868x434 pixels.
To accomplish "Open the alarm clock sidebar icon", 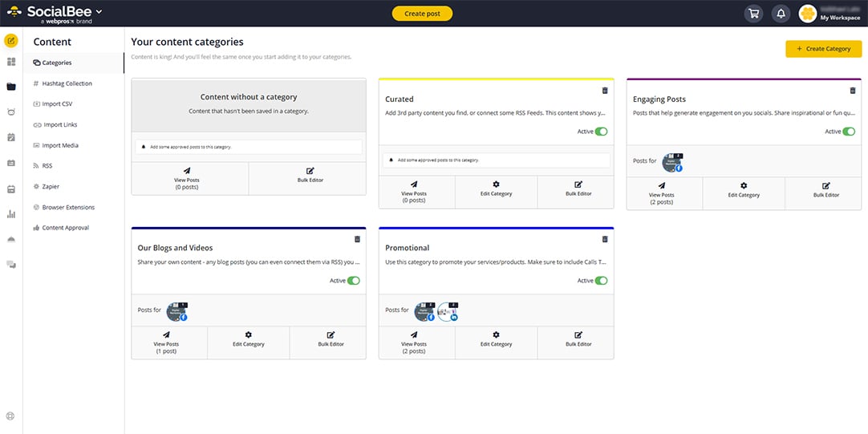I will point(11,112).
